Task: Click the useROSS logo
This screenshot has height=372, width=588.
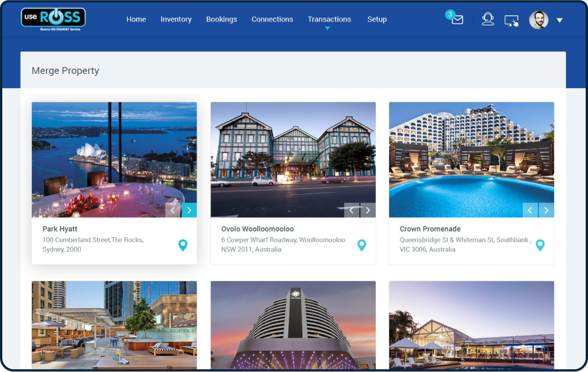Action: [53, 19]
